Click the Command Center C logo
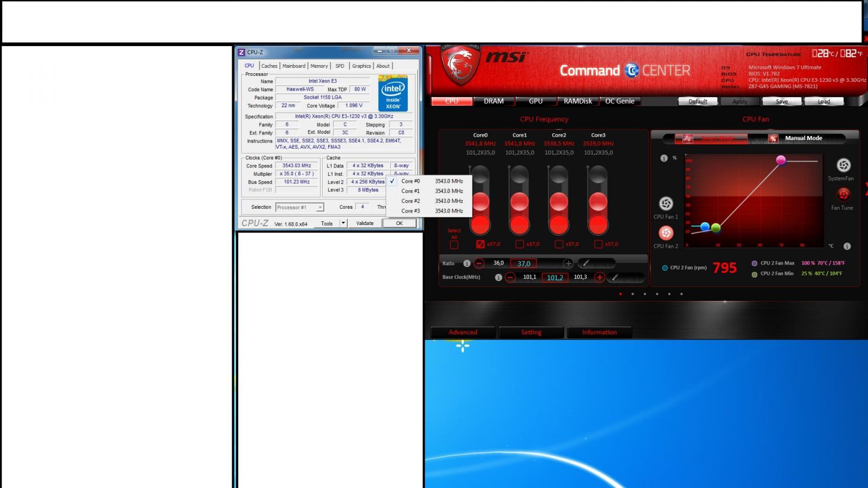Viewport: 868px width, 488px height. [x=631, y=70]
